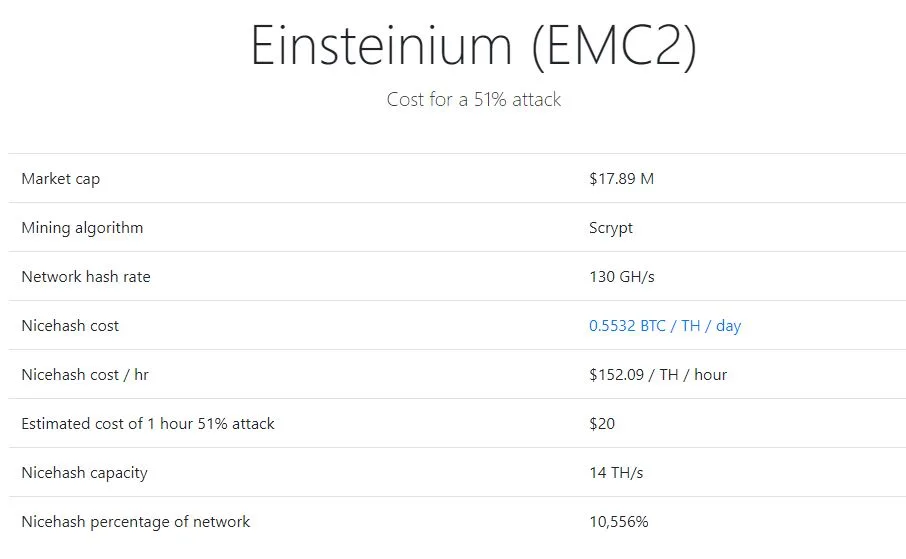Click the Mining algorithm label
Image resolution: width=906 pixels, height=559 pixels.
pyautogui.click(x=82, y=228)
